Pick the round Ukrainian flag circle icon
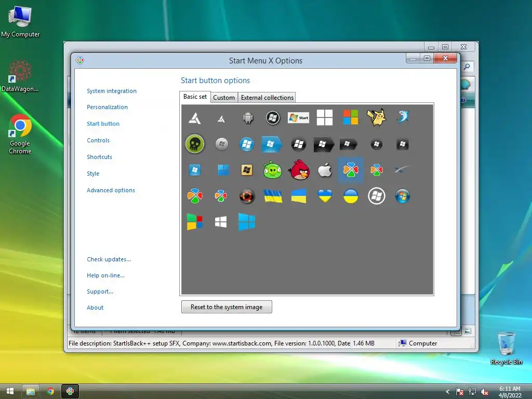 tap(351, 196)
